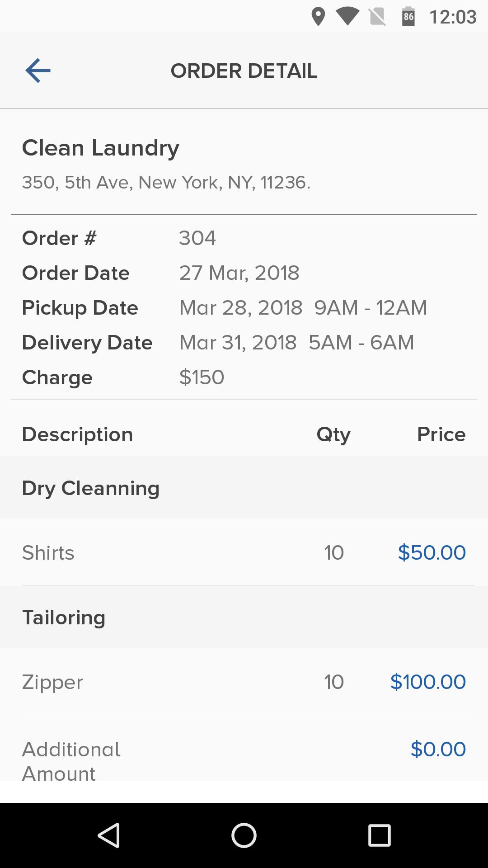Tap the Android home circle button
Viewport: 488px width, 868px height.
coord(244,835)
